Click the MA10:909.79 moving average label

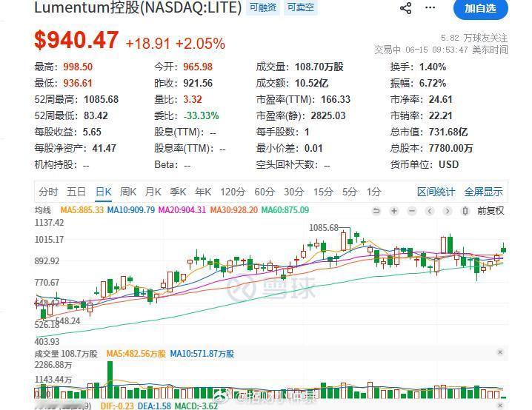131,210
